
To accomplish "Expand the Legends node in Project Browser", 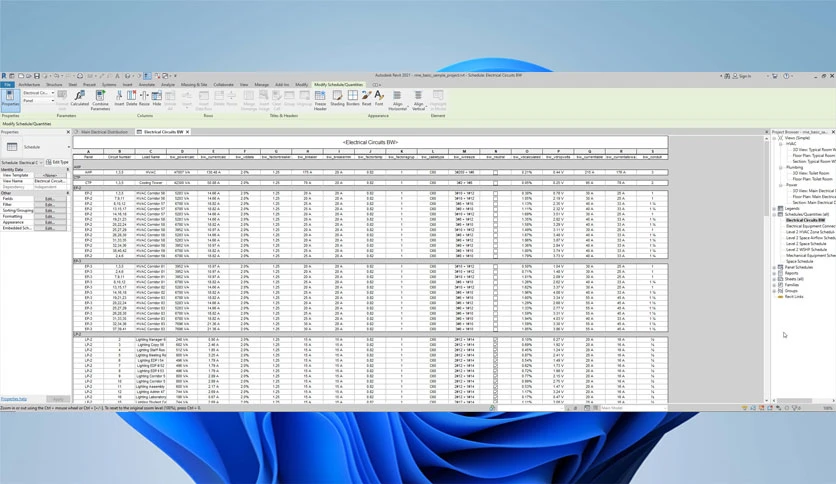I will point(775,208).
